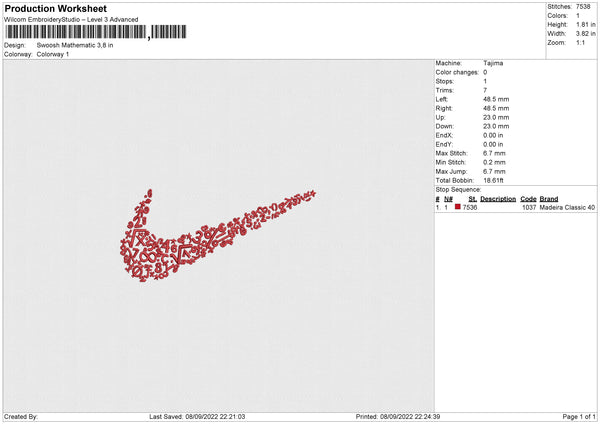Click the Code column header
This screenshot has height=424, width=600.
[528, 199]
